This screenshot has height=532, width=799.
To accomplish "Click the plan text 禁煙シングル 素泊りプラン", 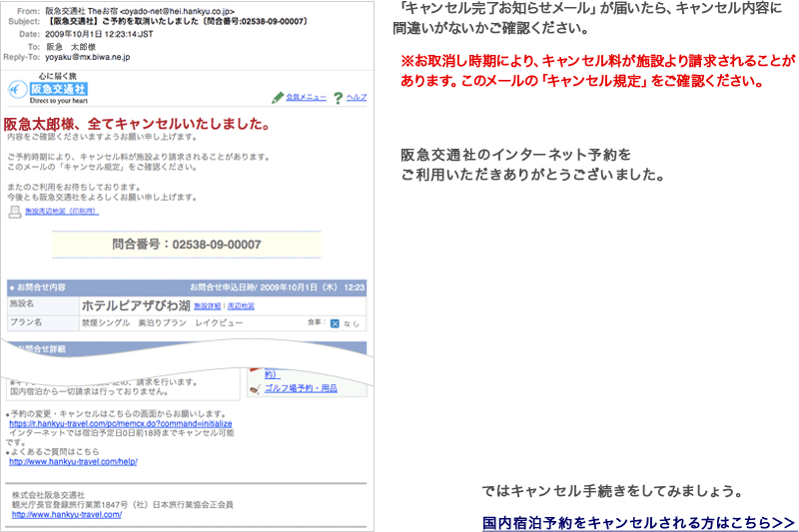I will (134, 322).
